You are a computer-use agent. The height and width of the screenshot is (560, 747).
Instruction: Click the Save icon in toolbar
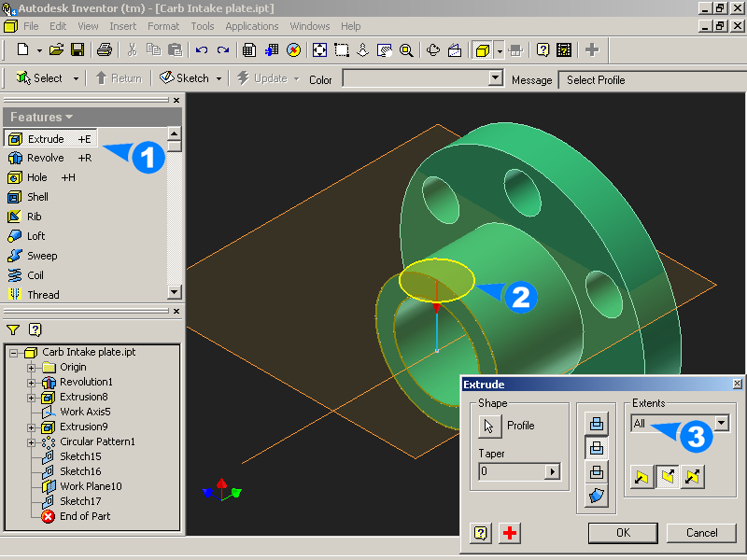pos(78,49)
